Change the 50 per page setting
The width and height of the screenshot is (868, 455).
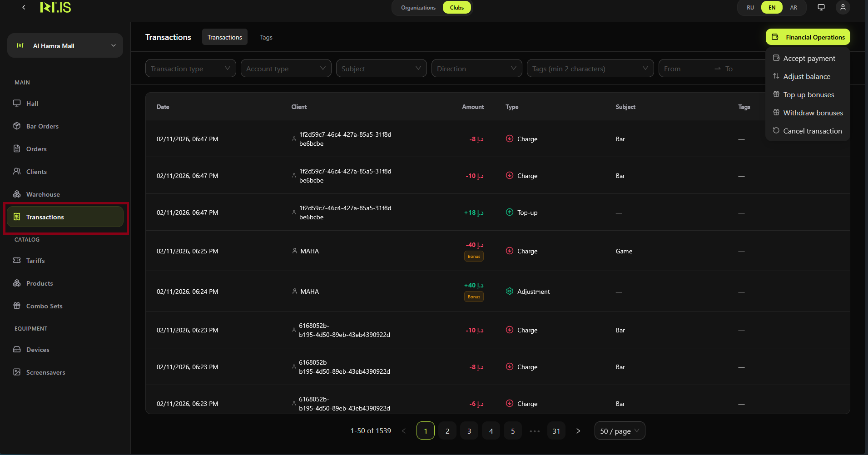pyautogui.click(x=619, y=430)
